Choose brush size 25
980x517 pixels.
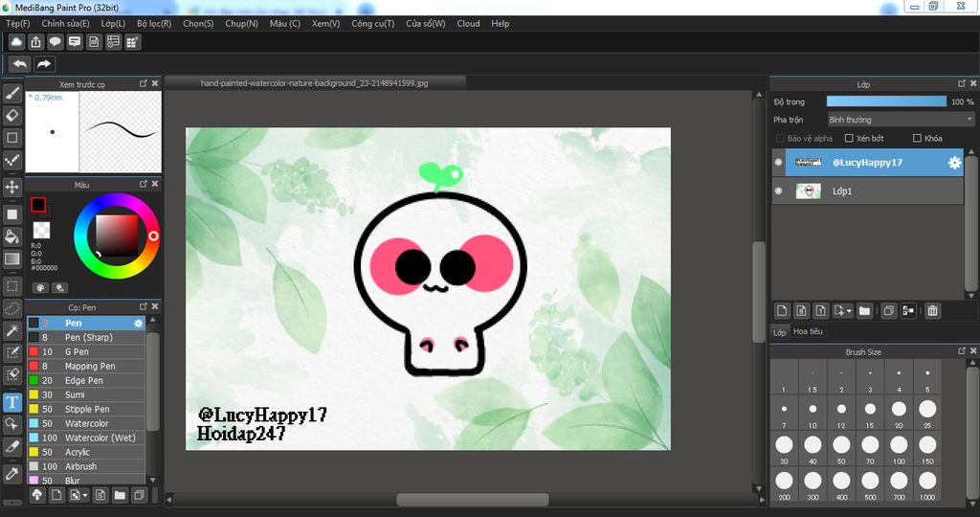tap(927, 414)
